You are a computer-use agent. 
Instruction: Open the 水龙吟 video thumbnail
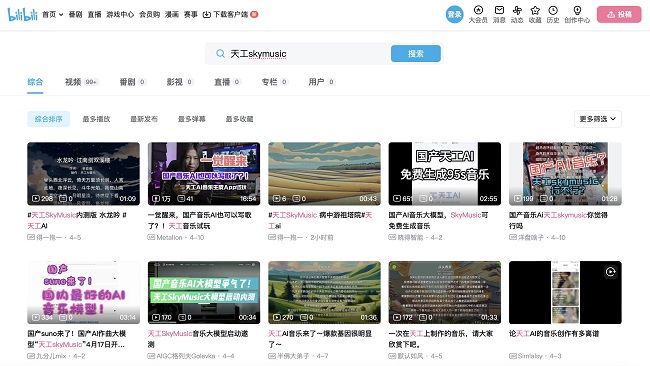coord(83,174)
